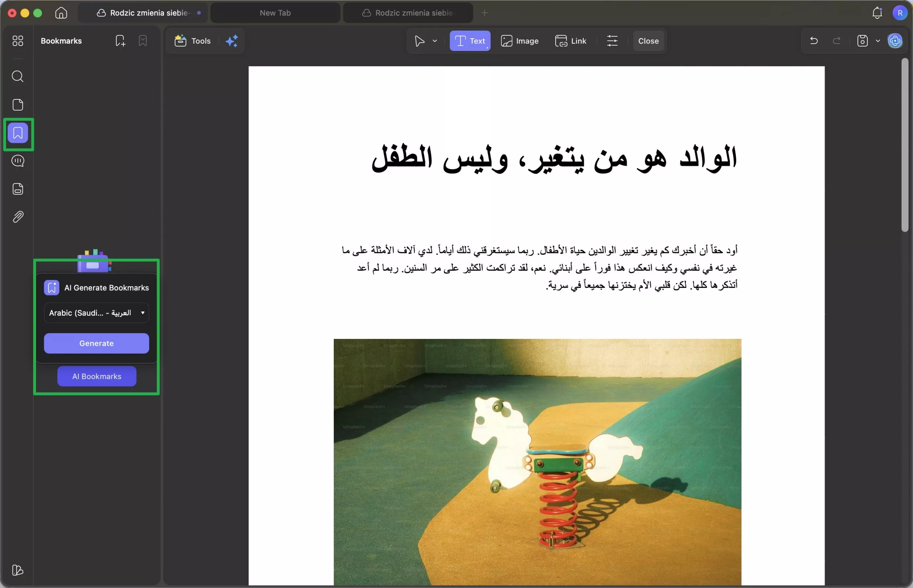This screenshot has height=588, width=913.
Task: Click the add bookmark icon in Bookmarks panel
Action: tap(119, 41)
